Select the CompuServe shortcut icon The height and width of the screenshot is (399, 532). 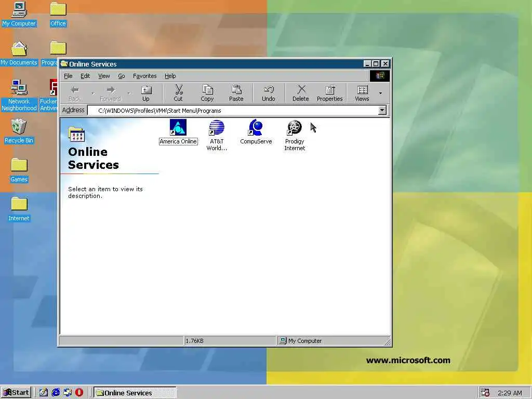pos(256,128)
